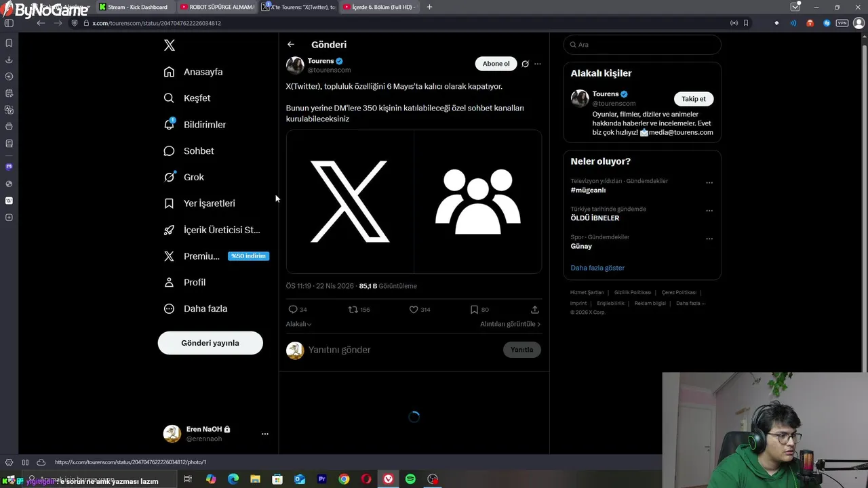
Task: Open more options for ÖLDÜ İBNELER trend
Action: point(709,211)
